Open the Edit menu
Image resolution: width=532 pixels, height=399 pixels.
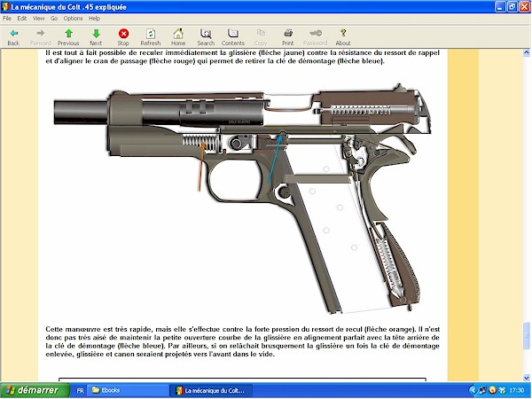tap(21, 19)
